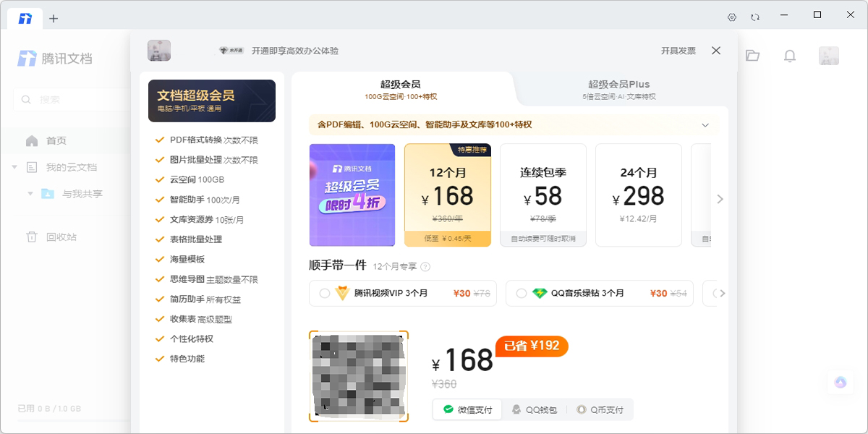
Task: Click the Tencent Video VIP icon
Action: tap(342, 294)
